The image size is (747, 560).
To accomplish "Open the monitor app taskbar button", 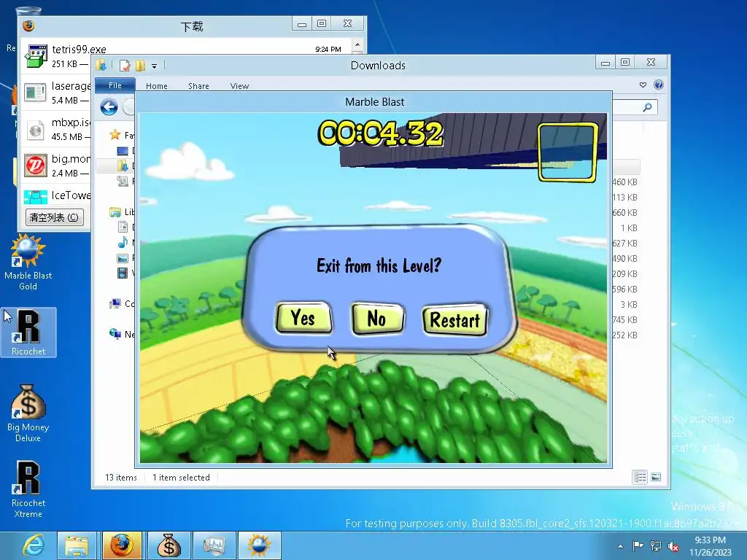I will (x=214, y=545).
